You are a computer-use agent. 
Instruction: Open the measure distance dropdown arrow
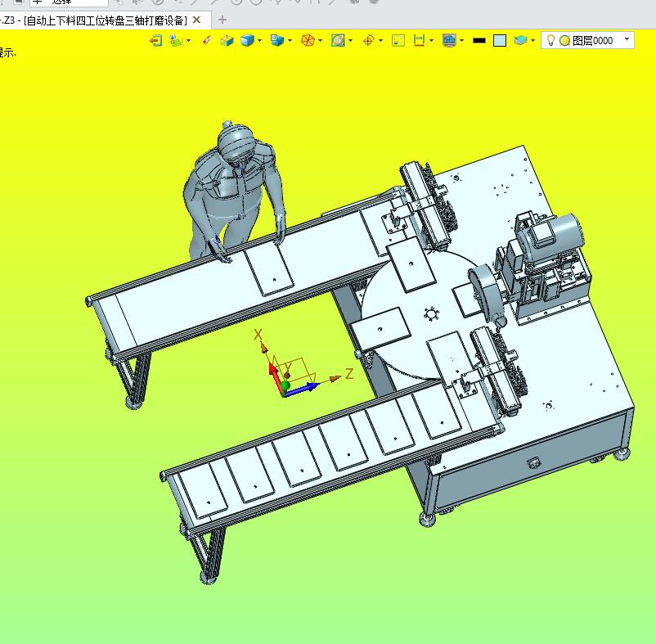[431, 41]
